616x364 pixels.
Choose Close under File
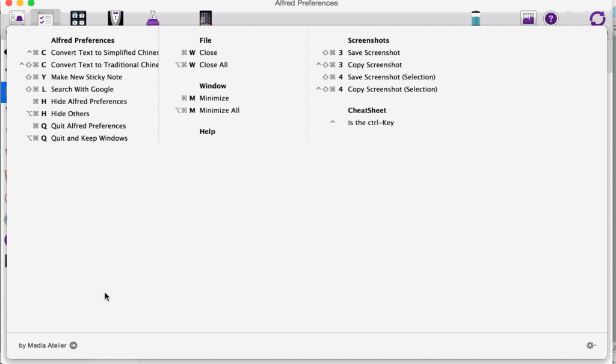point(208,52)
